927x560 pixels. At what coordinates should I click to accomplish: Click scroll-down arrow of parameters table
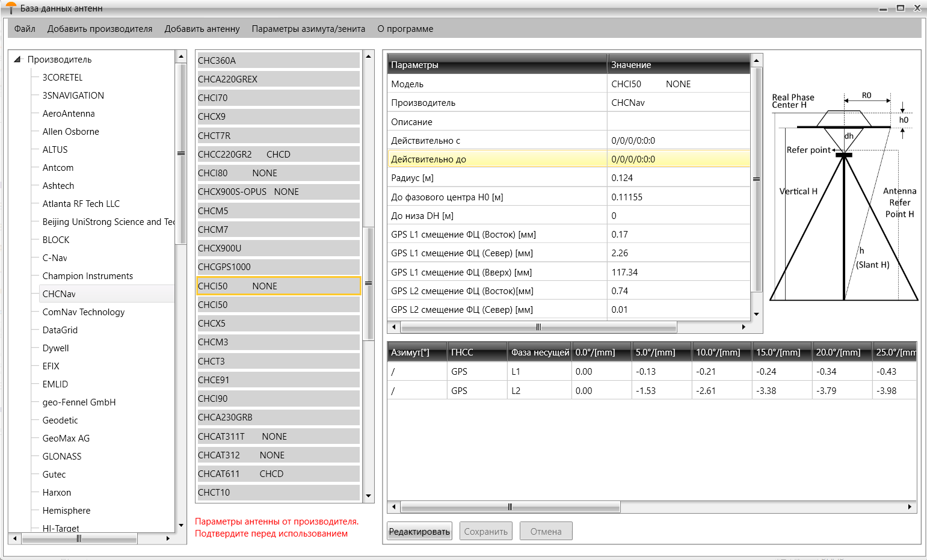757,314
